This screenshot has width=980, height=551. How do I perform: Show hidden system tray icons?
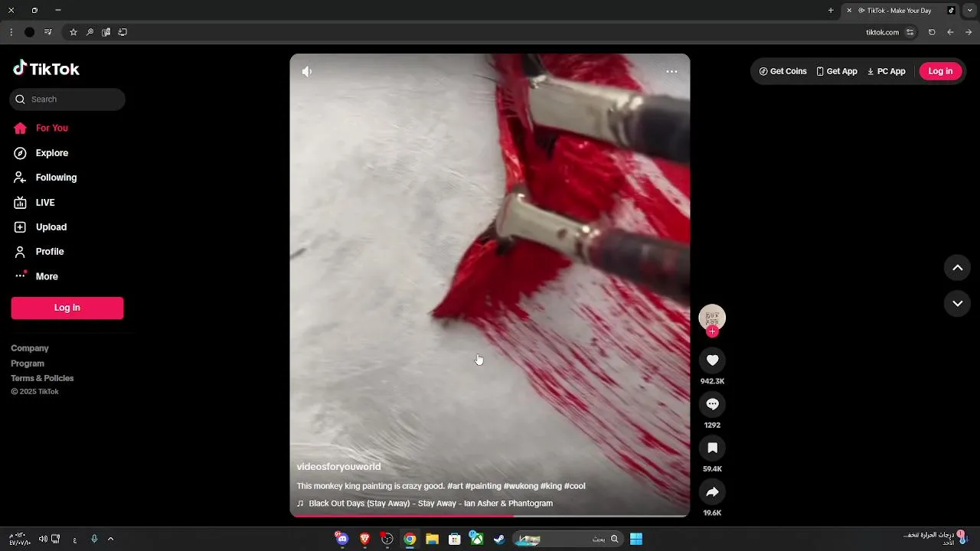[x=110, y=539]
